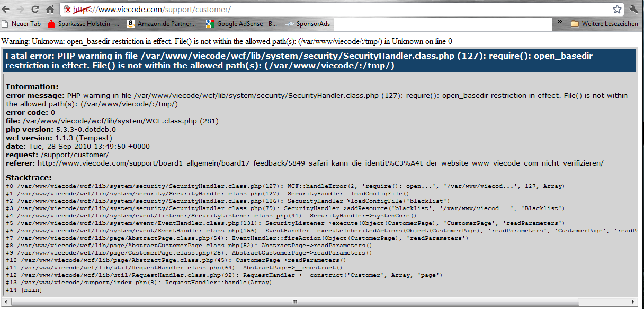Expand hidden bookmarks with the chevron
Screen dimensions: 644x309
[x=560, y=23]
